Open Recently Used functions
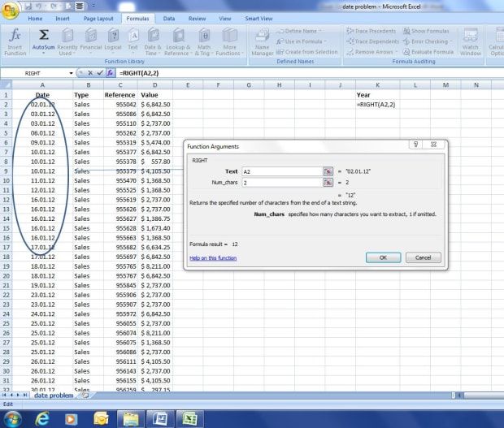 [67, 41]
